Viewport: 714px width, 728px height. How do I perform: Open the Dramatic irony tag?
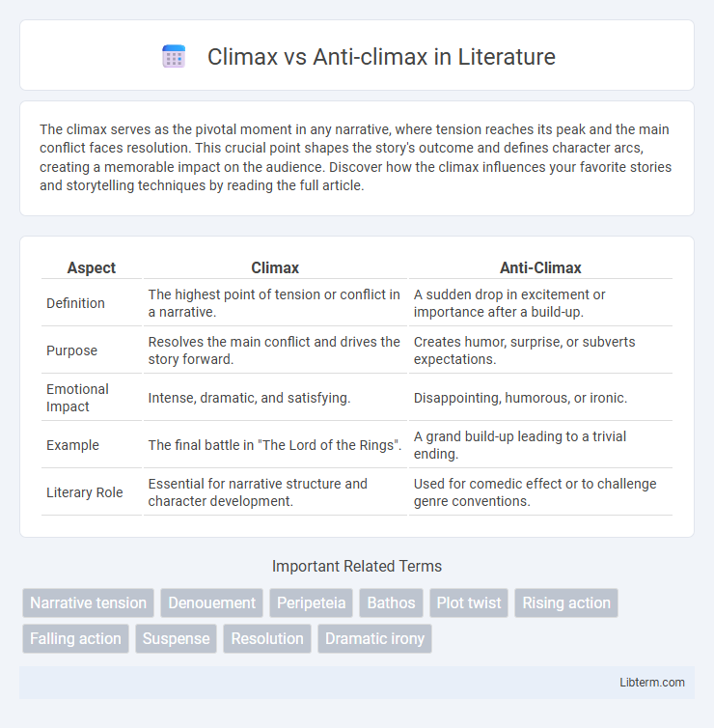(374, 638)
